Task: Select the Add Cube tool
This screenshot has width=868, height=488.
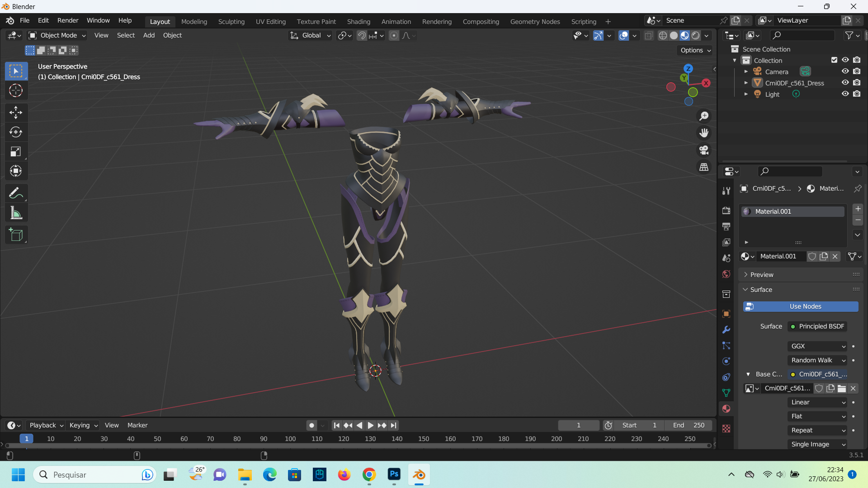Action: [x=16, y=235]
